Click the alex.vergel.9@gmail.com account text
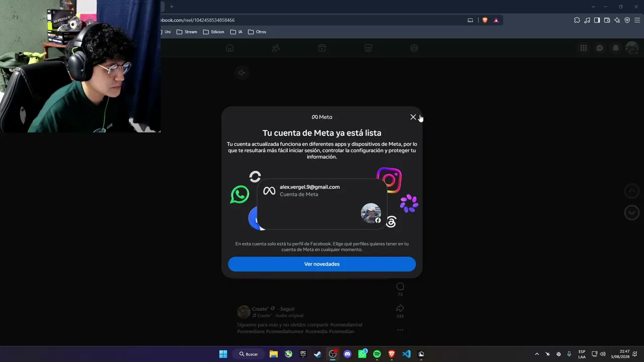Screen dimensions: 644x362 tap(309, 187)
